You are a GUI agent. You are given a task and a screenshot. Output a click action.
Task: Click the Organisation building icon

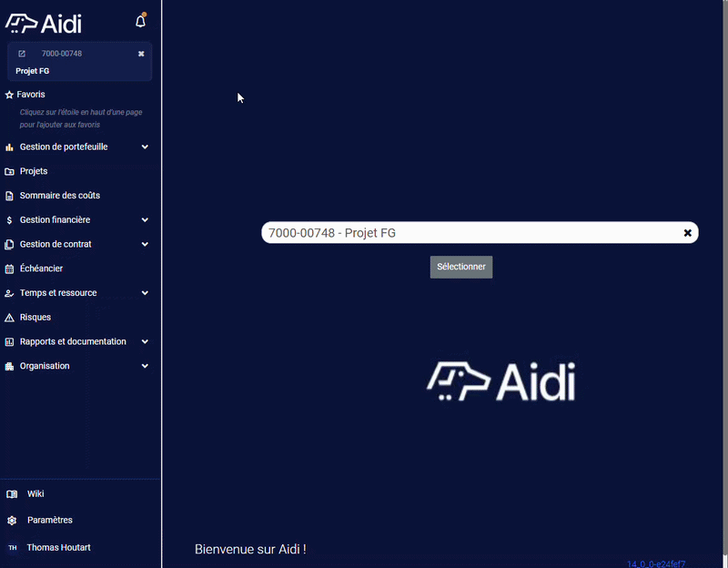point(9,367)
